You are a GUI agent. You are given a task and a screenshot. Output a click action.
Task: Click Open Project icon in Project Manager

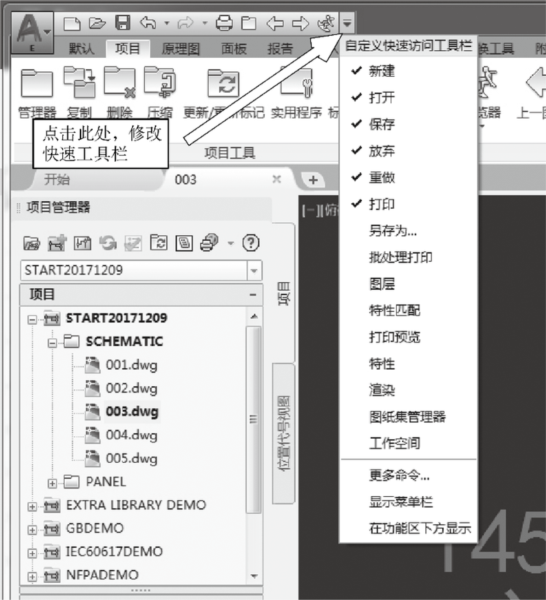31,243
